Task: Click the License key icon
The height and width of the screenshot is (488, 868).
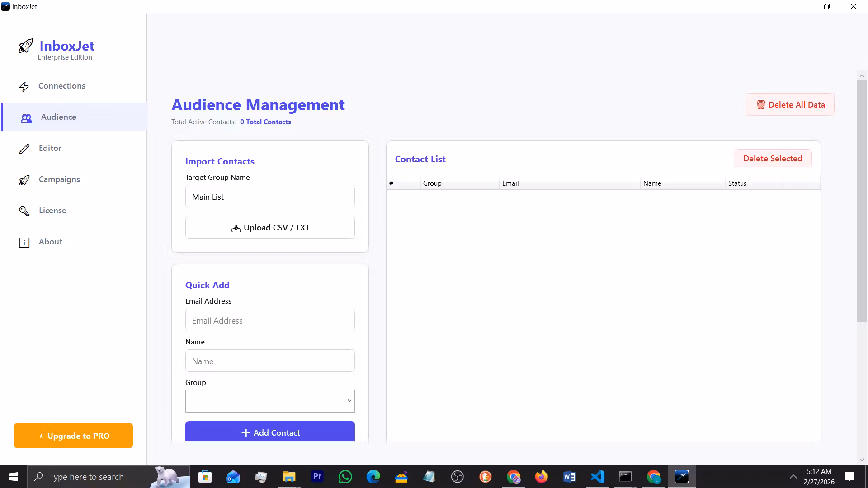Action: pos(24,211)
